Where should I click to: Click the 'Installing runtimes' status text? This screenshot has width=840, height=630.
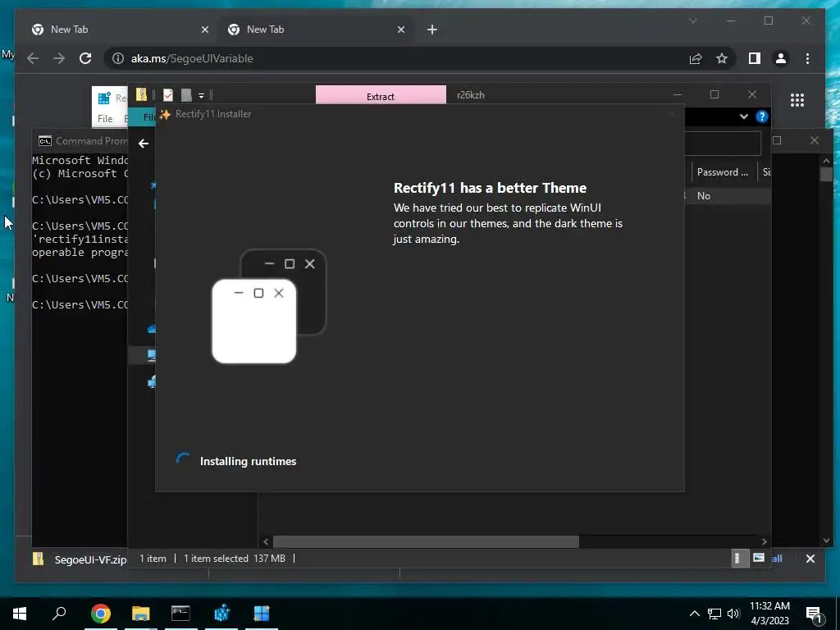coord(248,461)
